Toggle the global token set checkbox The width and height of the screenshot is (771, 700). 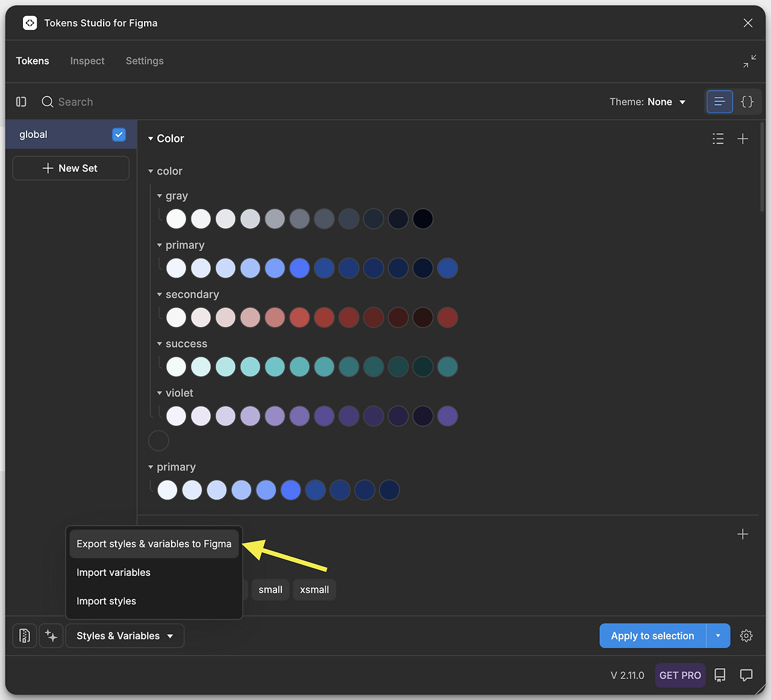[x=119, y=134]
